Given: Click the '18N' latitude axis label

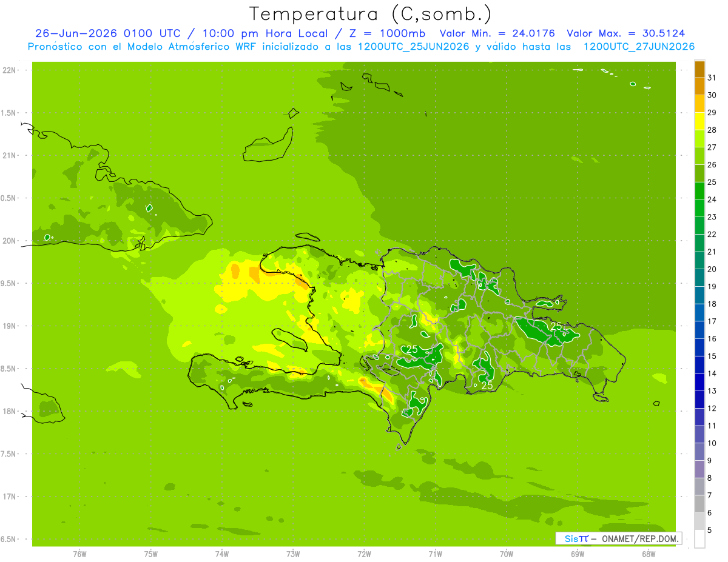Looking at the screenshot, I should (10, 411).
